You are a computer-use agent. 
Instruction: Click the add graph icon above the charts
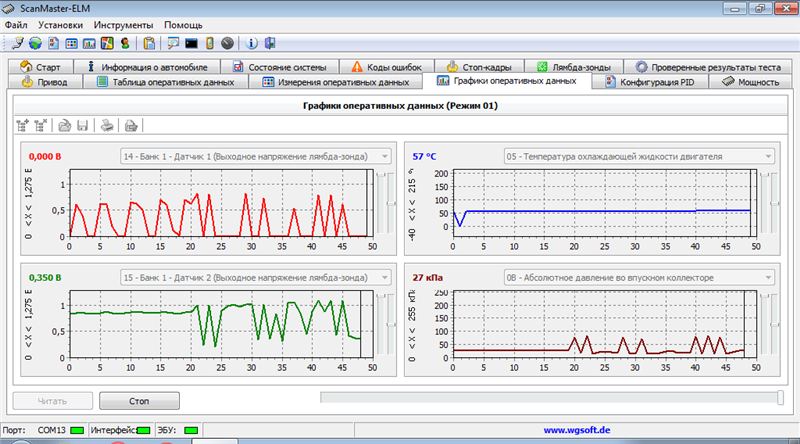[23, 125]
